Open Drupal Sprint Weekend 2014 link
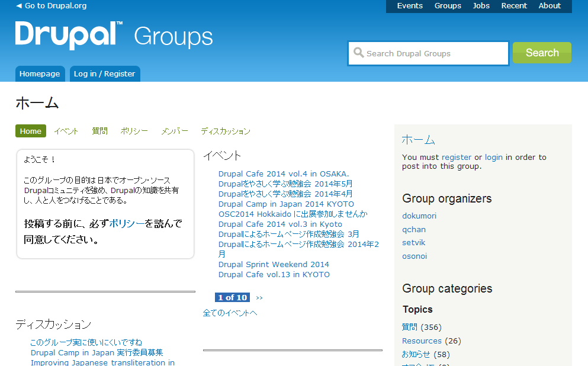 pyautogui.click(x=274, y=265)
